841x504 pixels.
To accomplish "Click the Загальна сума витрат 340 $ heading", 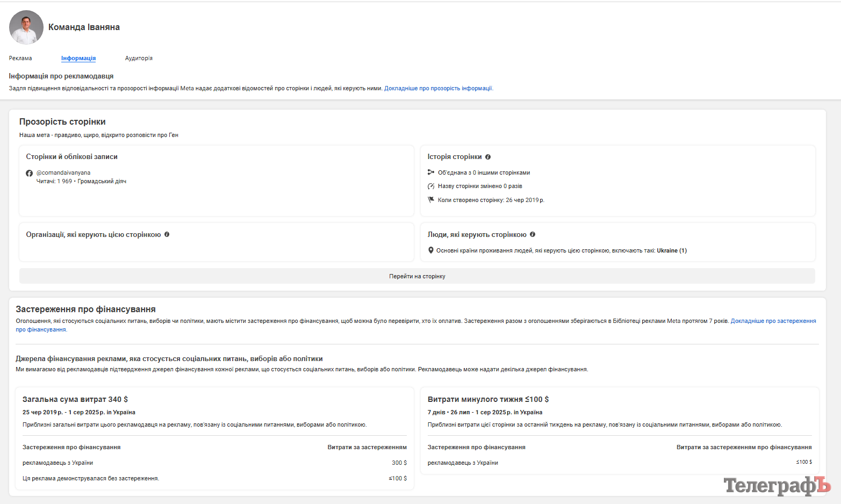I will pyautogui.click(x=75, y=399).
